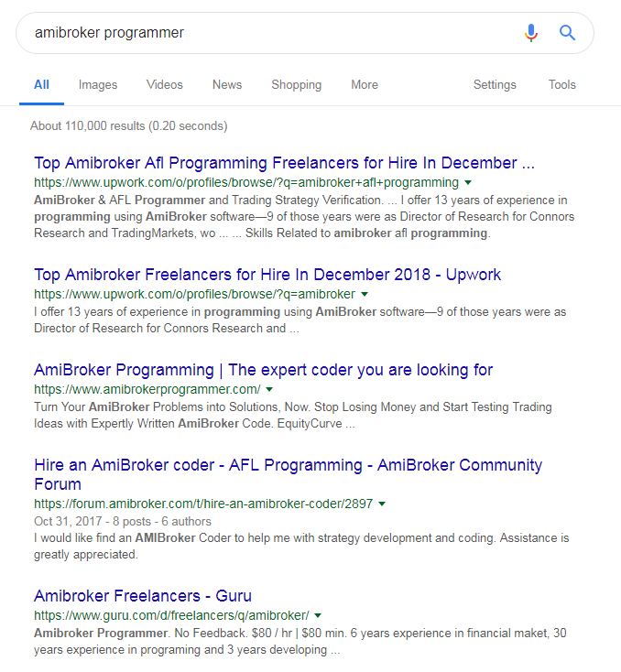Open 'AmiBroker Programming | The expert coder' result
This screenshot has width=621, height=672.
pos(263,370)
